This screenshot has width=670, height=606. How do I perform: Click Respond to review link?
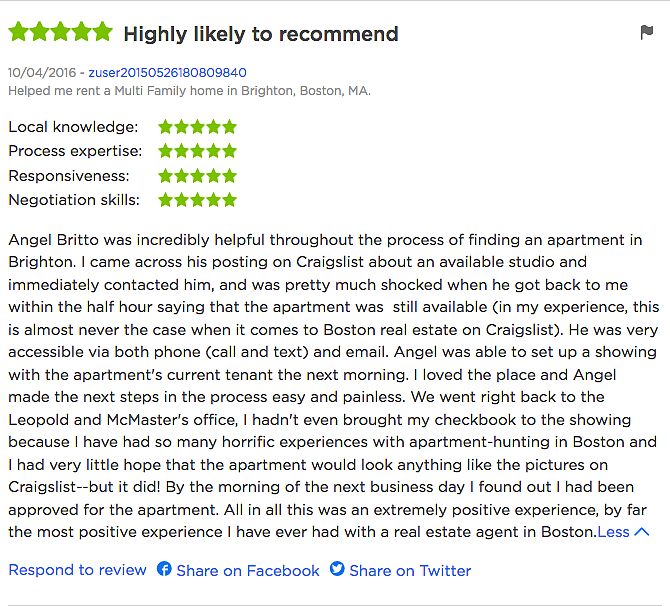point(77,570)
